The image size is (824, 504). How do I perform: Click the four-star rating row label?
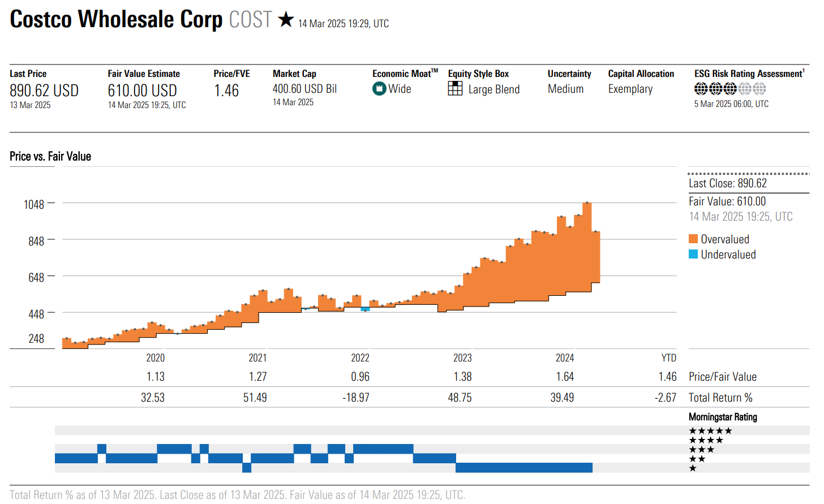tap(706, 440)
